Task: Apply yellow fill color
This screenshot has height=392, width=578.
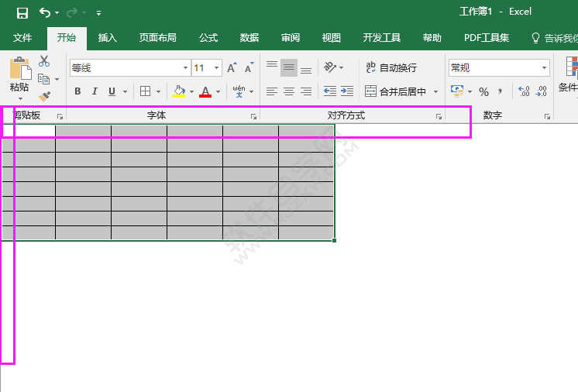Action: (179, 91)
